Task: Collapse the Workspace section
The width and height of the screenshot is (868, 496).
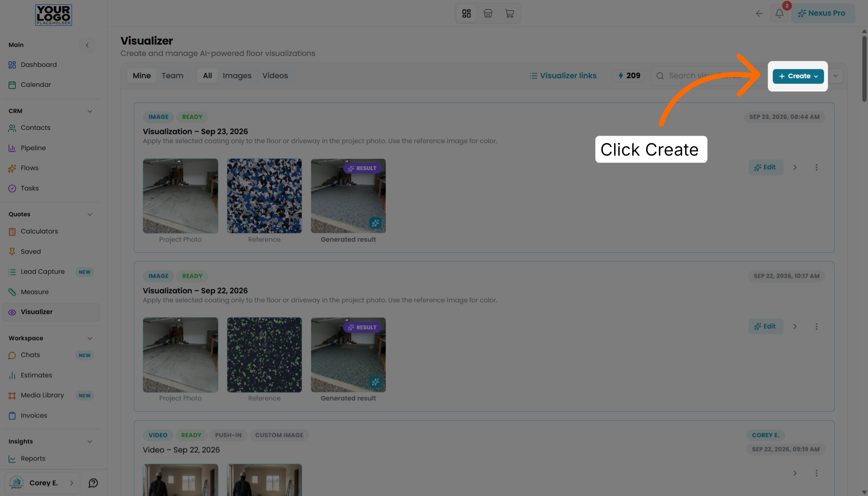Action: click(x=90, y=338)
